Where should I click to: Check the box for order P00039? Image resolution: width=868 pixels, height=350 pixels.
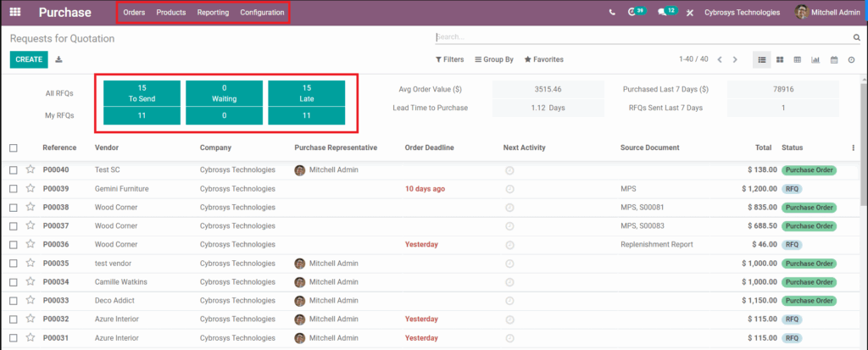[14, 189]
